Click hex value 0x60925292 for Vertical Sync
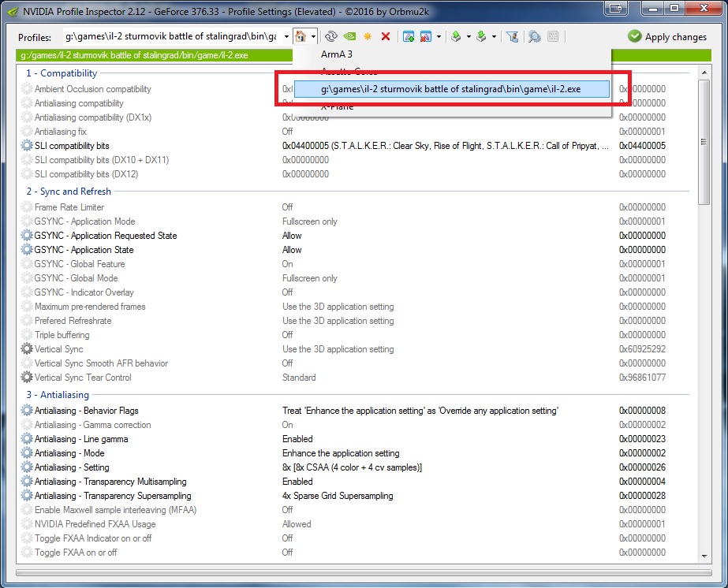The width and height of the screenshot is (728, 588). [642, 349]
